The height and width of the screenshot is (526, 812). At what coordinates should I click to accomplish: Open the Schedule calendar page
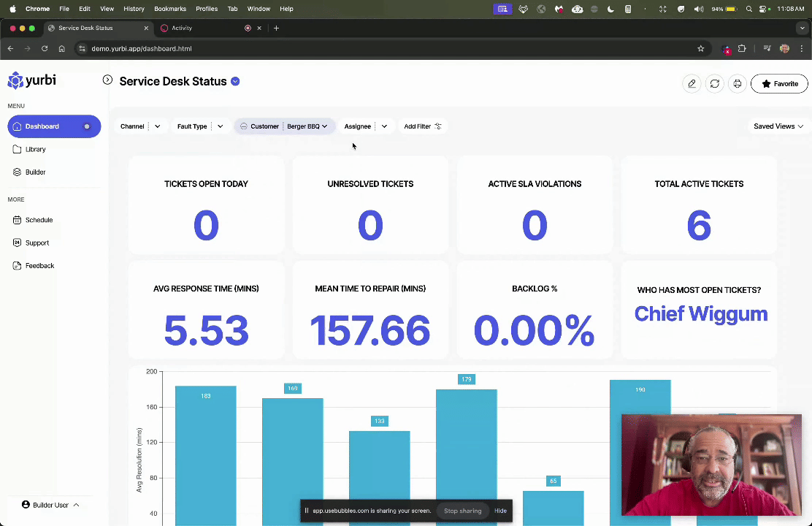[x=39, y=220]
